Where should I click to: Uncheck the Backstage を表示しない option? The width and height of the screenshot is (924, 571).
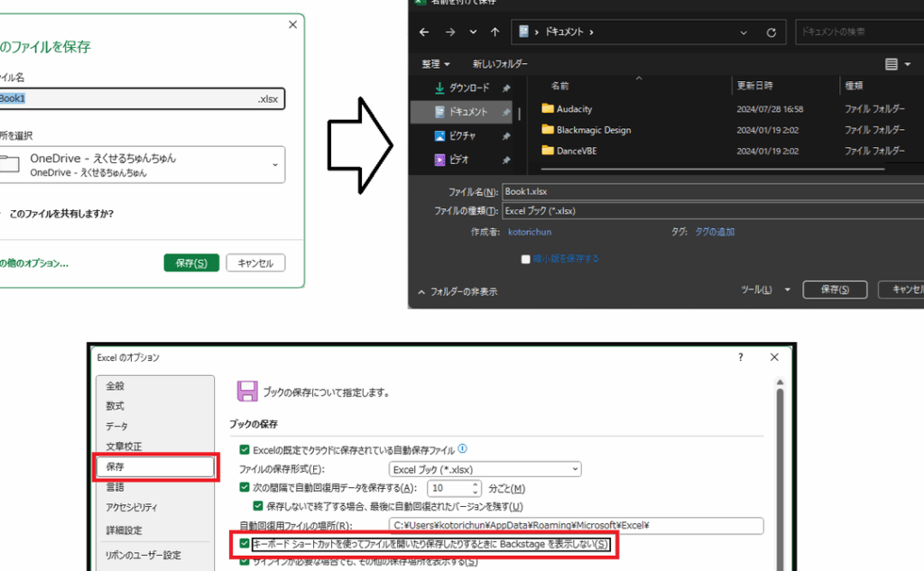[245, 545]
